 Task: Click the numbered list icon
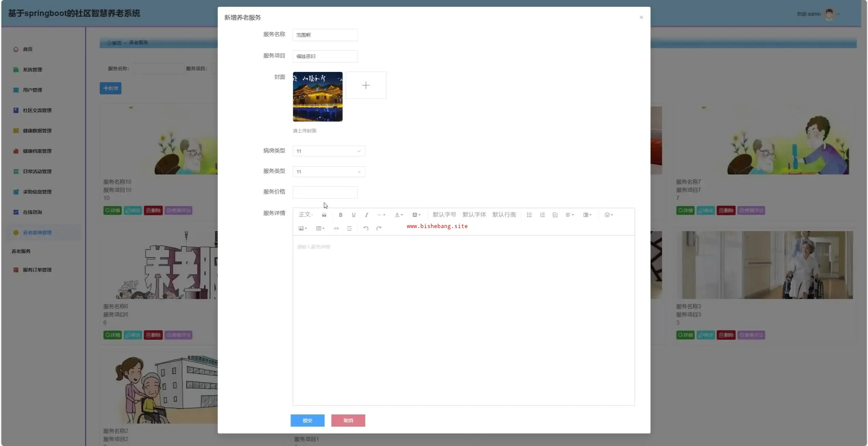click(x=542, y=215)
